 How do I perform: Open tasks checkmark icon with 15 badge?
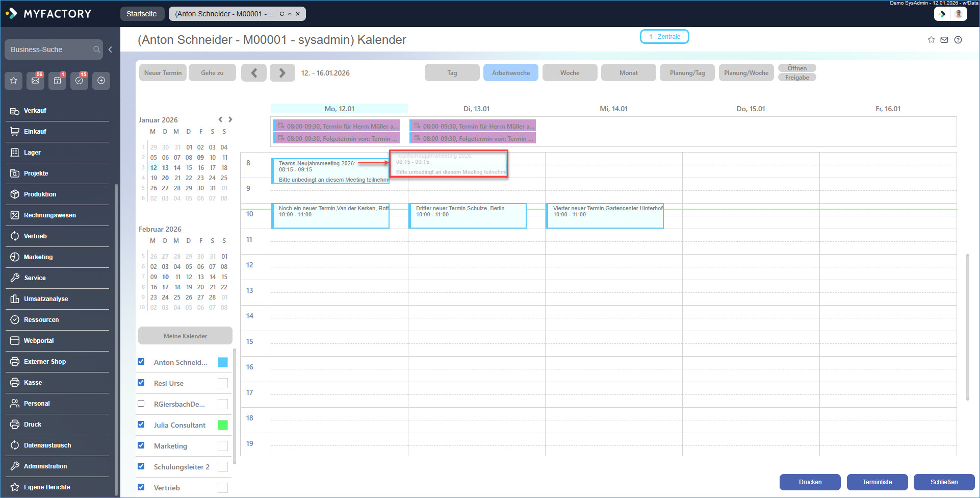(x=80, y=81)
